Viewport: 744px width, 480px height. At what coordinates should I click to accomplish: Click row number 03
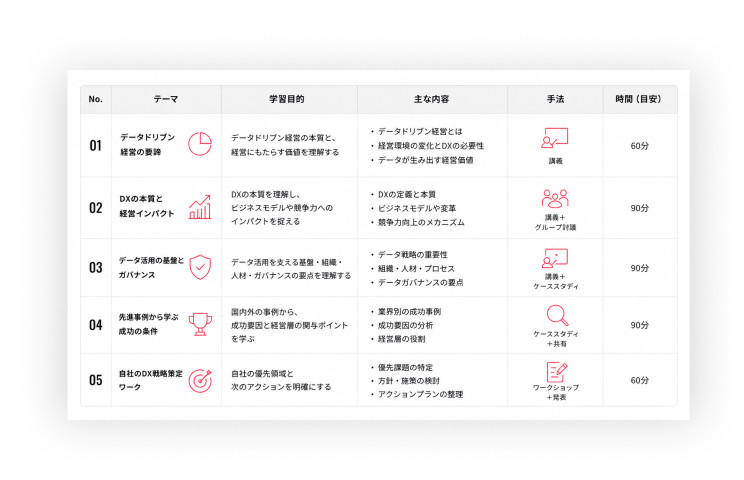pos(96,268)
